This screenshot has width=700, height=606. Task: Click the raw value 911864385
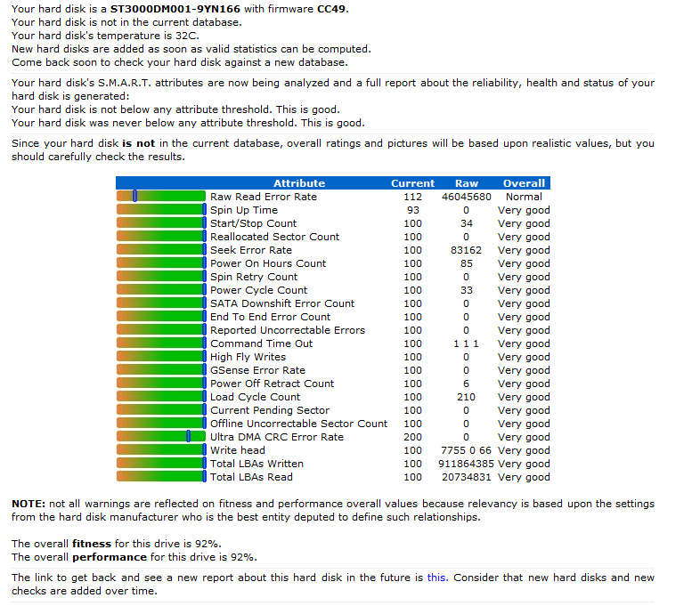pyautogui.click(x=467, y=465)
